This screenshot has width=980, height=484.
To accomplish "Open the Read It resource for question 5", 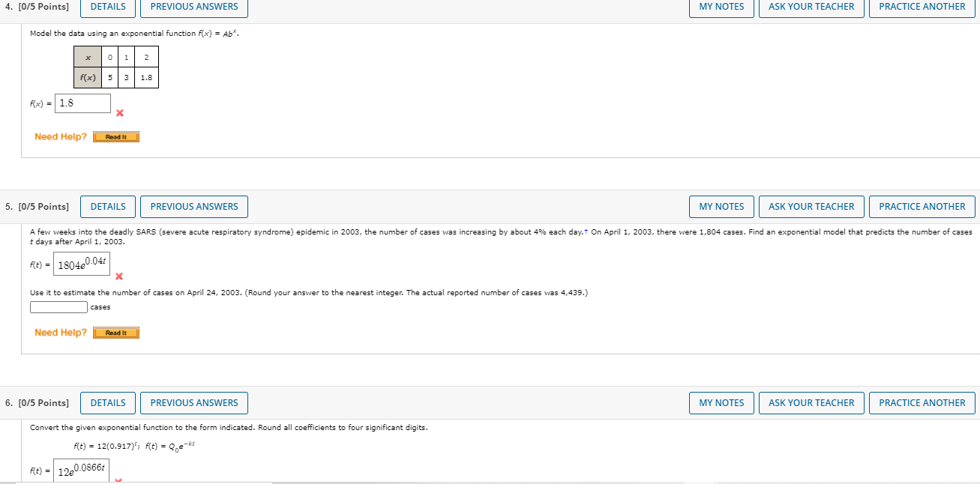I will tap(115, 333).
